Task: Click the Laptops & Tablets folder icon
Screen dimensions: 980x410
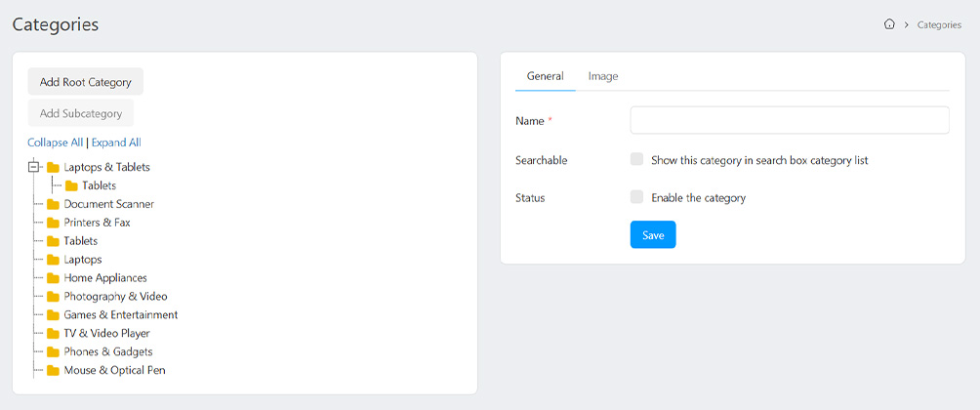Action: (x=54, y=167)
